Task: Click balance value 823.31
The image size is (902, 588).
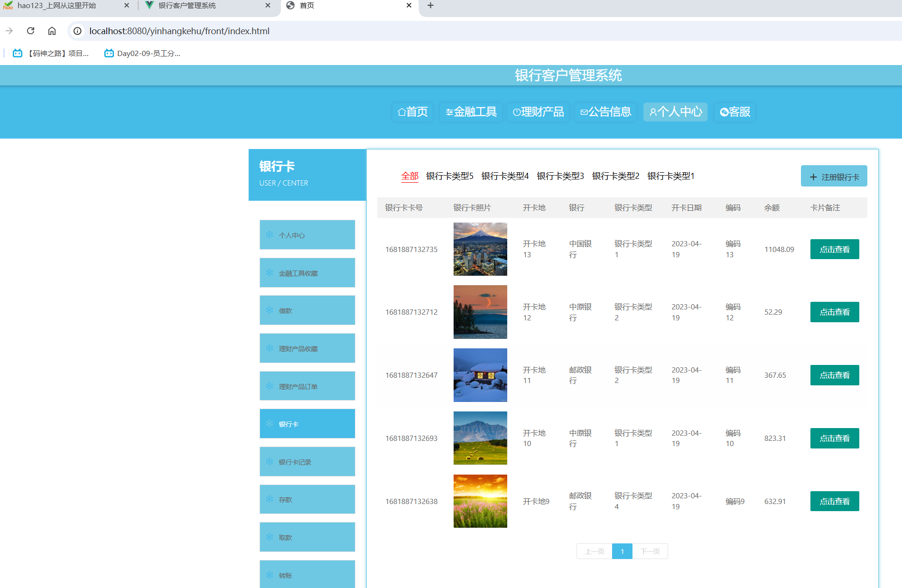Action: point(775,439)
